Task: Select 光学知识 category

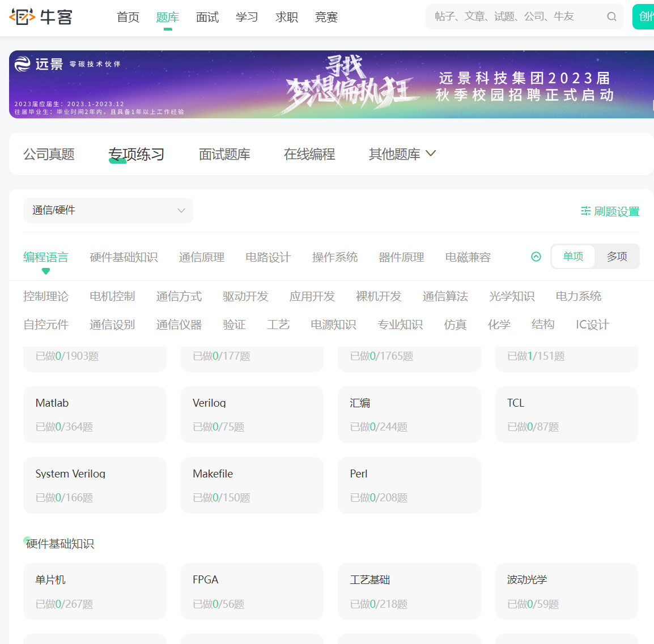Action: (x=512, y=296)
